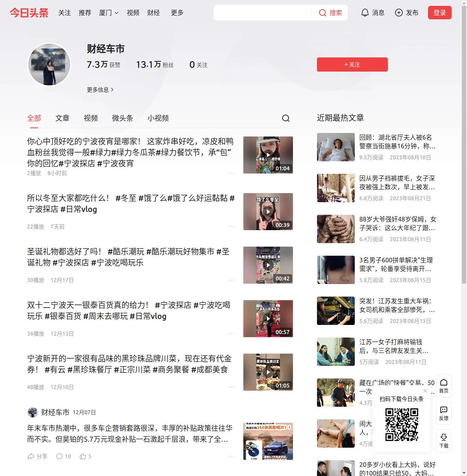The height and width of the screenshot is (476, 467).
Task: Click the 财经车市 post author name
Action: pyautogui.click(x=55, y=412)
